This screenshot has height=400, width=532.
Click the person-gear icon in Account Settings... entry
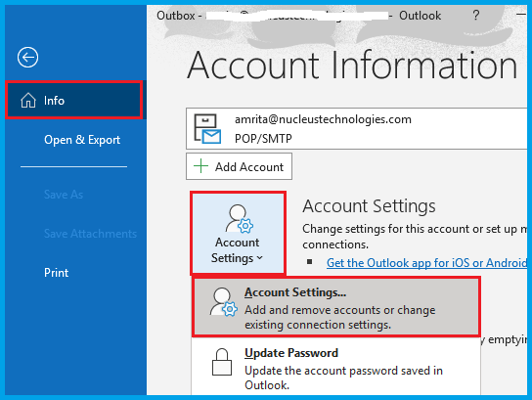(223, 302)
